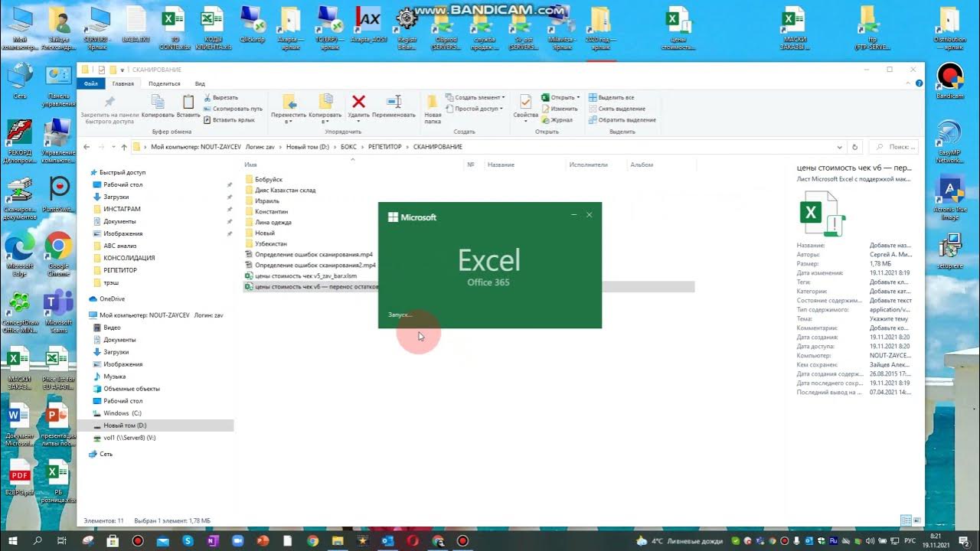Click the Explorer search (Поиск) field
The height and width of the screenshot is (551, 980).
tap(895, 147)
